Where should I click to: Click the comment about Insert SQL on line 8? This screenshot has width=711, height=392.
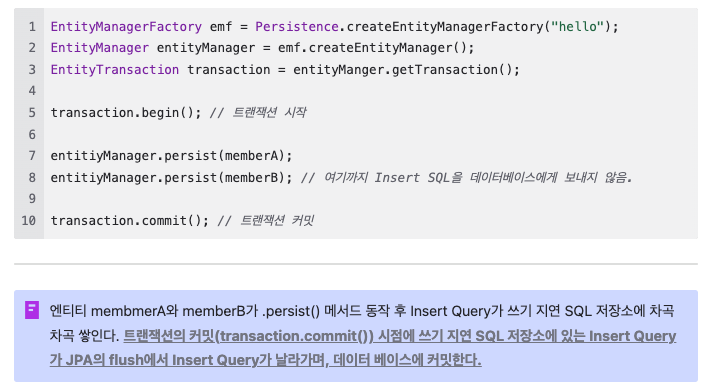(467, 177)
